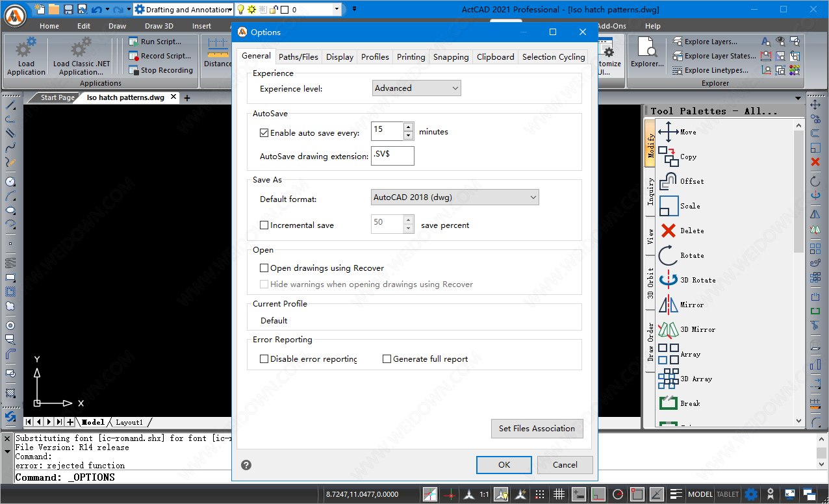Select the Copy tool in Tool Palettes

click(x=677, y=157)
